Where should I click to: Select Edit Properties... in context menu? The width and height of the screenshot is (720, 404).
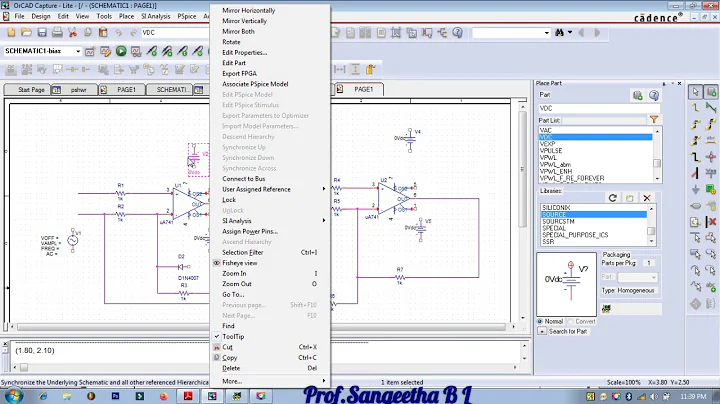click(244, 52)
